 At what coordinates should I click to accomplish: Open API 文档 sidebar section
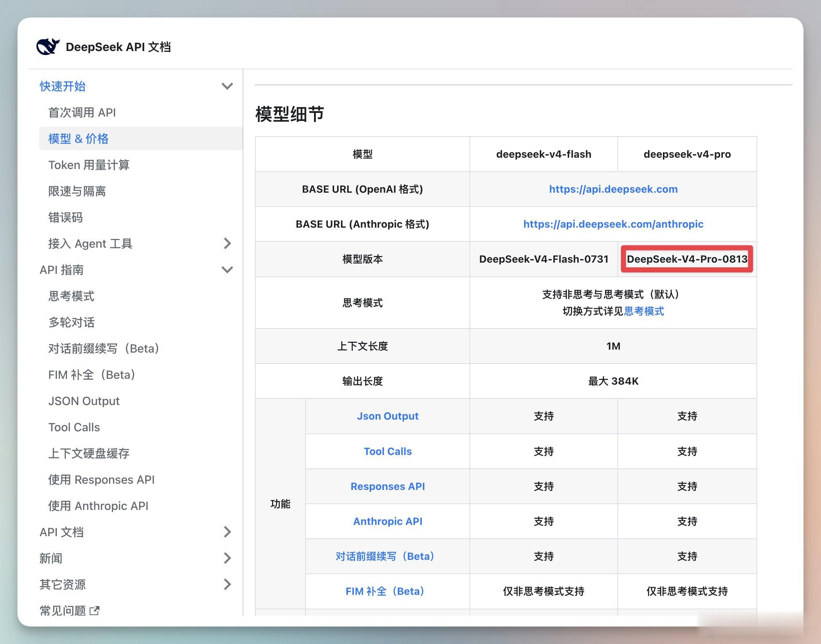pyautogui.click(x=62, y=532)
